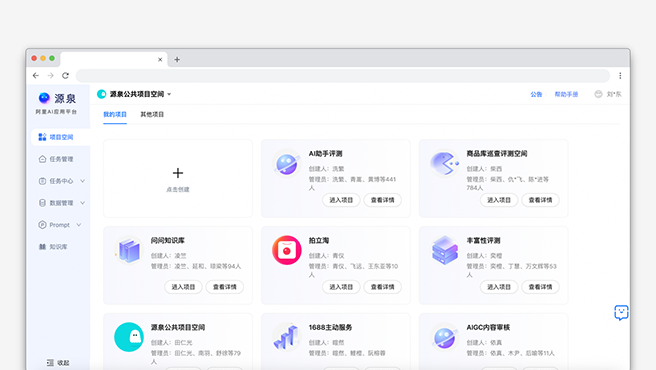The height and width of the screenshot is (370, 656).
Task: Click the 商品库巡查评测空间 pacman icon
Action: 444,164
